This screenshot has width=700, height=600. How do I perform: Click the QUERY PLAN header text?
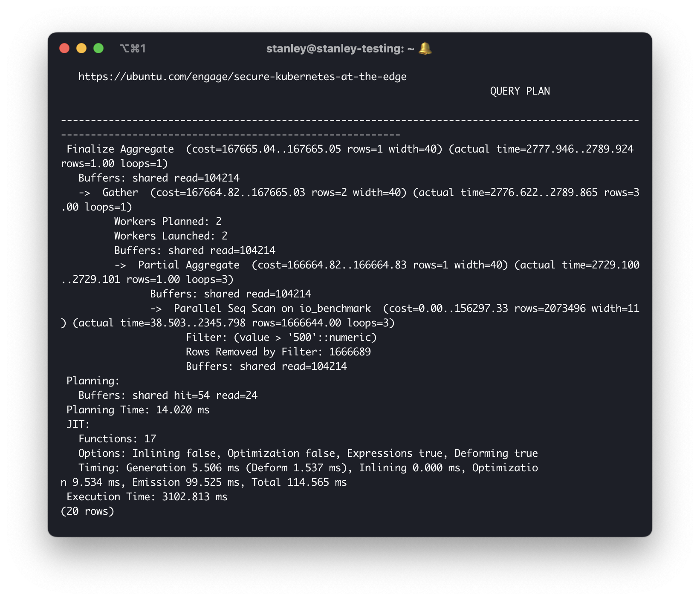(x=520, y=91)
